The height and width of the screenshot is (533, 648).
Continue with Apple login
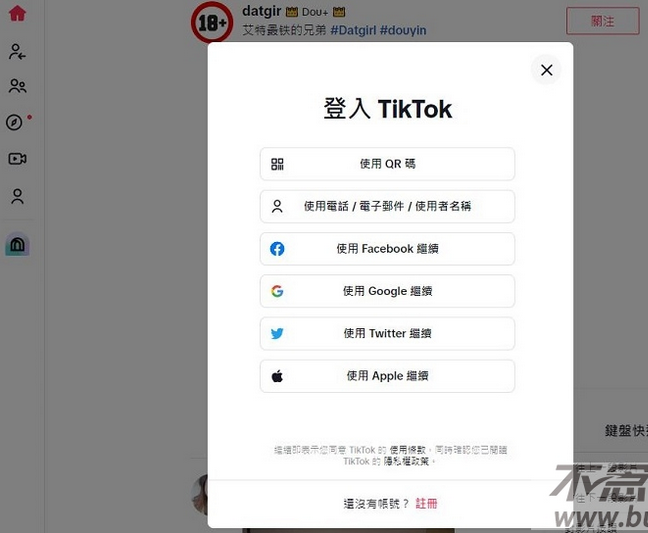387,376
